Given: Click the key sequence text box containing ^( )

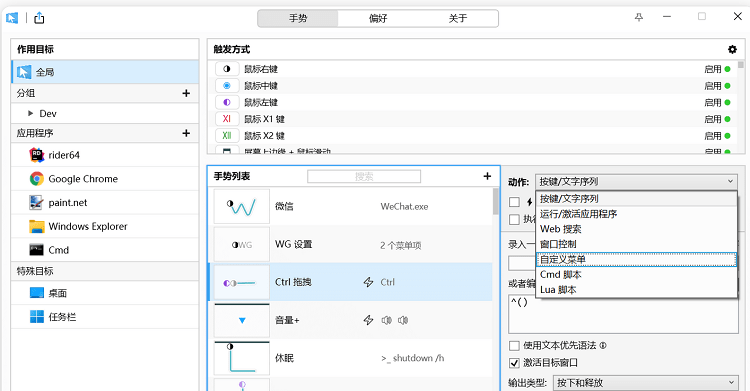Looking at the screenshot, I should pos(623,314).
